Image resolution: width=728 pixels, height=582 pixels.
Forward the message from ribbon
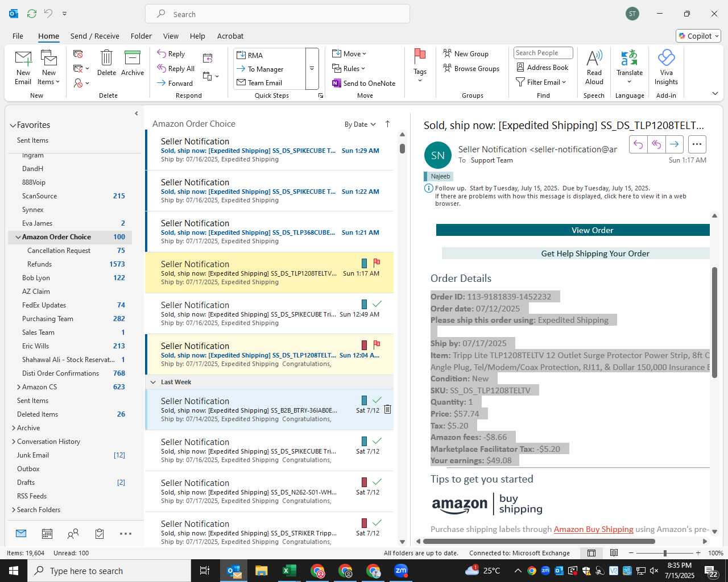[175, 83]
